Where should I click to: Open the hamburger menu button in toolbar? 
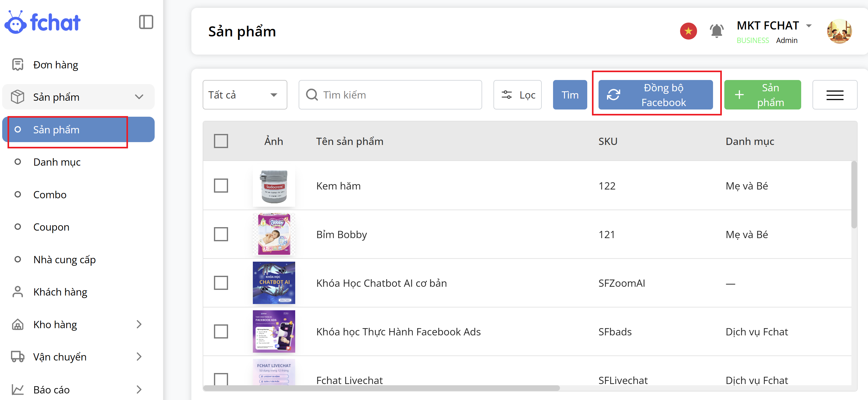(834, 95)
